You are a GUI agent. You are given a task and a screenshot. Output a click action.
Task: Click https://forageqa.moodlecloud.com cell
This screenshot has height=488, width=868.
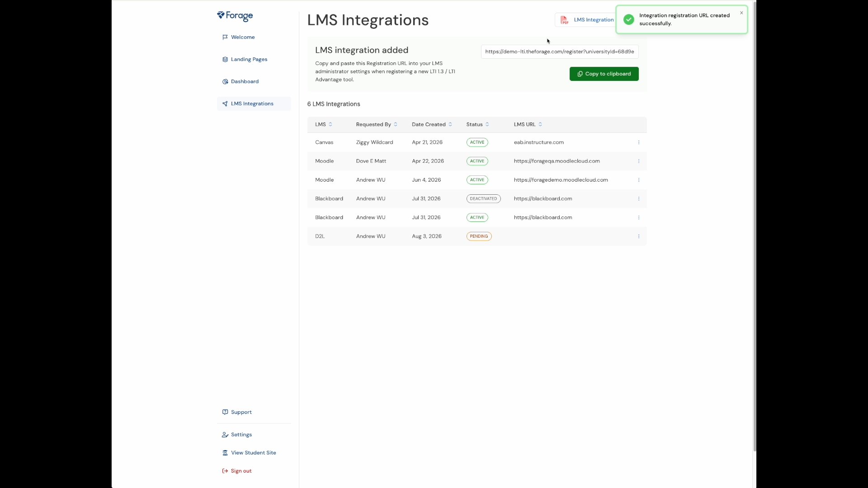point(557,161)
